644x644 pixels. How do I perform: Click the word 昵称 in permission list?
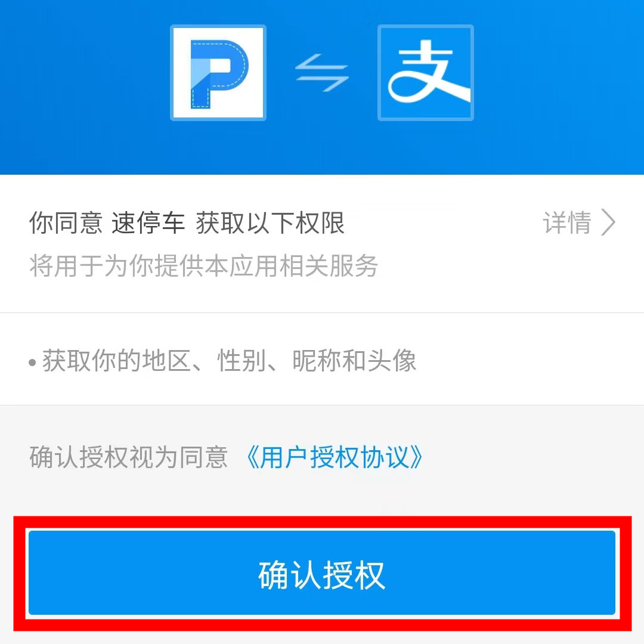pos(317,361)
